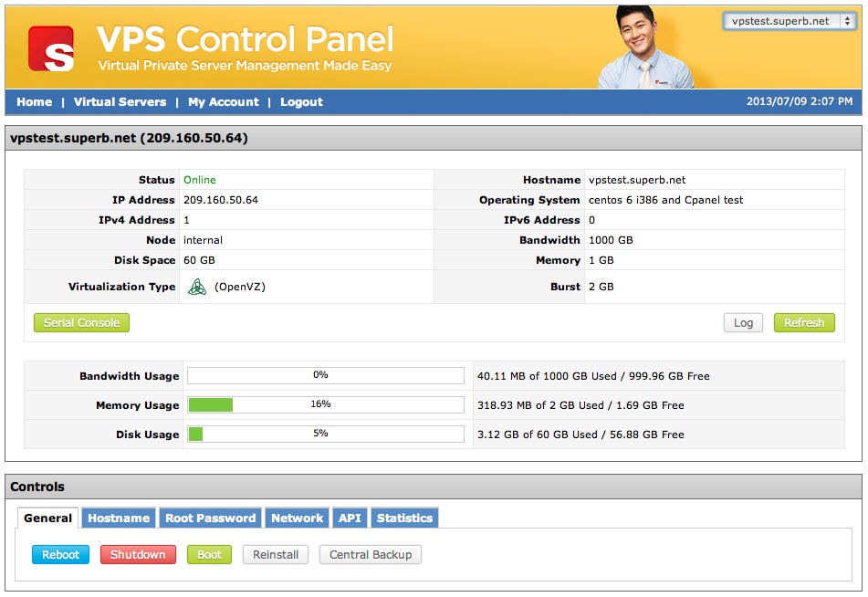Image resolution: width=868 pixels, height=597 pixels.
Task: Click the IPv6 Address value '0'
Action: pyautogui.click(x=591, y=220)
